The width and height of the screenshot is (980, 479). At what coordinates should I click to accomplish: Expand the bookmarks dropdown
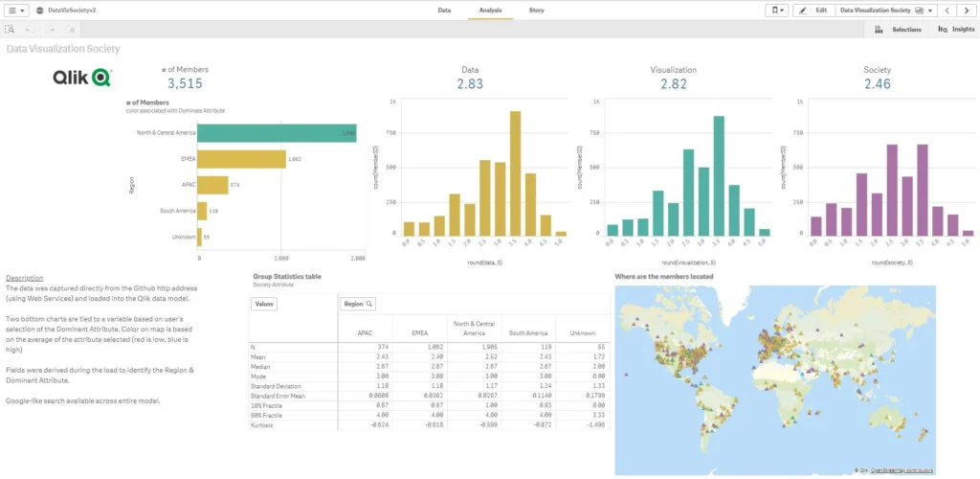[776, 10]
